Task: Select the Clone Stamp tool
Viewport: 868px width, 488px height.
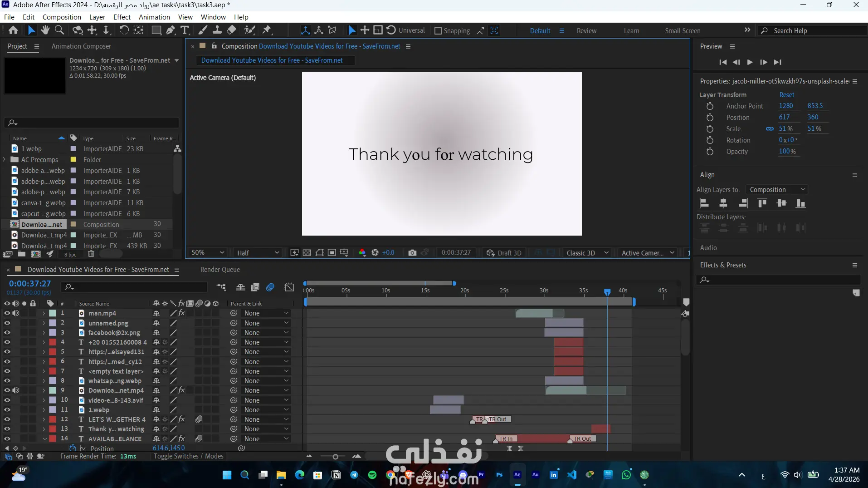Action: [217, 30]
